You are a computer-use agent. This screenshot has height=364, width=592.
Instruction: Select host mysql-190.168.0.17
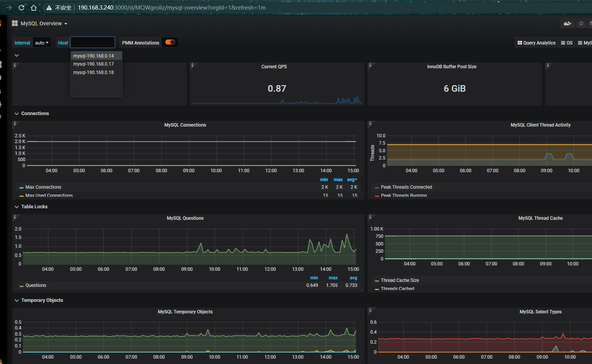(x=96, y=64)
